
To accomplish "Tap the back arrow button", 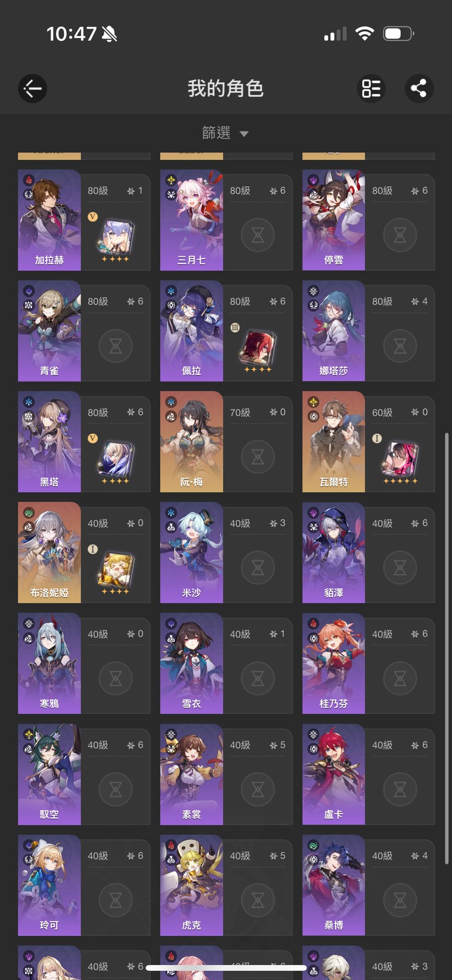I will click(x=33, y=89).
